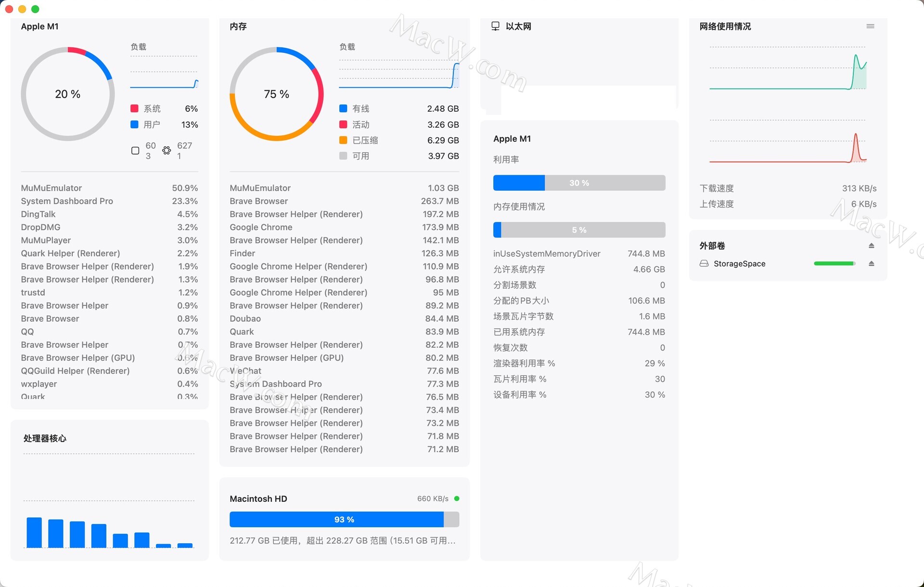
Task: Click the 渲染器利用率 % row
Action: point(579,363)
